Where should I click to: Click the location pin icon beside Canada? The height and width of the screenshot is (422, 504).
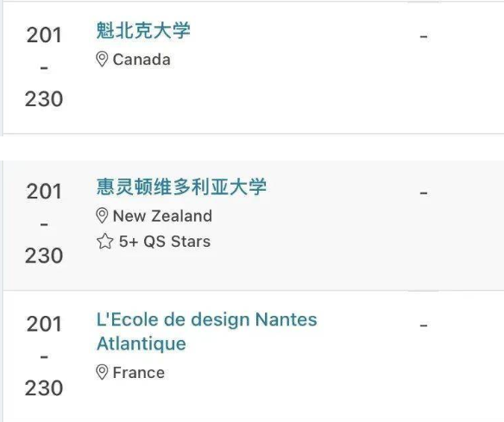102,60
